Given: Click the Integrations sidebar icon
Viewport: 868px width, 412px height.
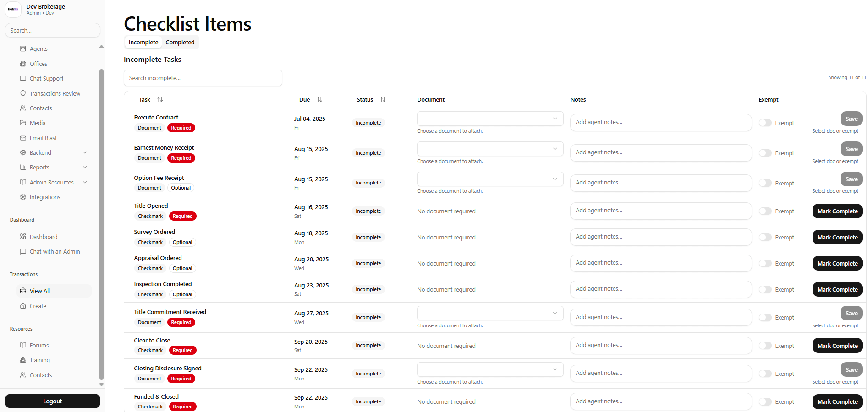Looking at the screenshot, I should 23,197.
